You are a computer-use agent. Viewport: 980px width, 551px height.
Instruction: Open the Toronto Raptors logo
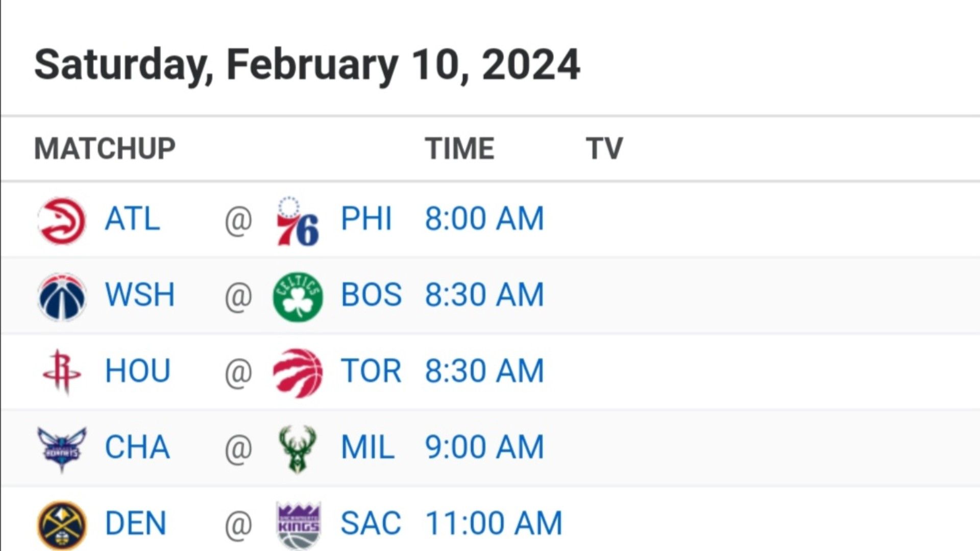(298, 372)
